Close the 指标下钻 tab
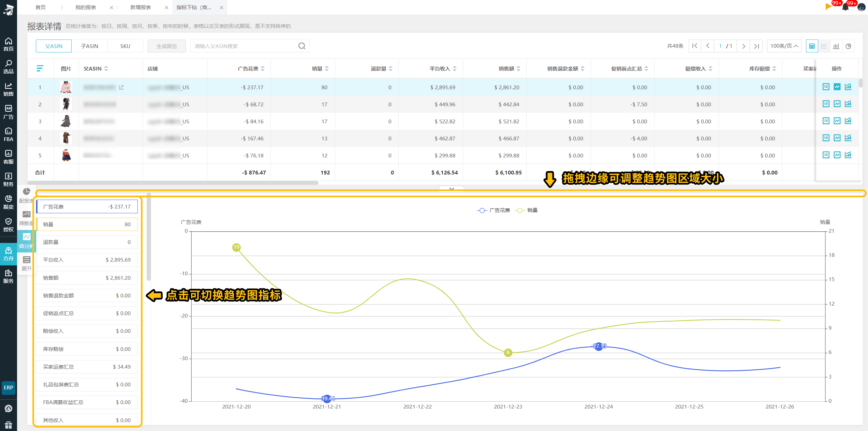The image size is (868, 431). 221,7
